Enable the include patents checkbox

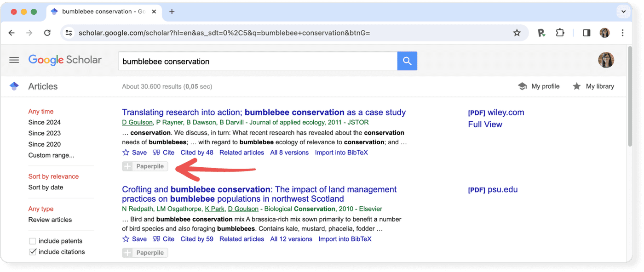coord(33,241)
